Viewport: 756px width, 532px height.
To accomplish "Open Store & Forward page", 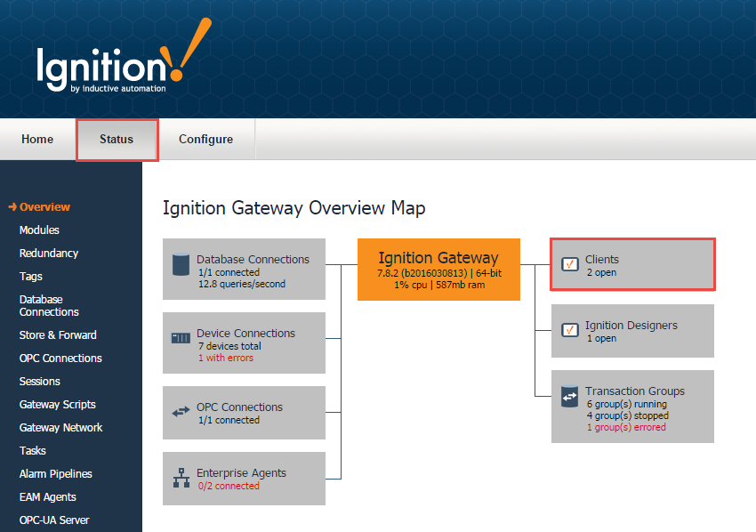I will point(58,335).
